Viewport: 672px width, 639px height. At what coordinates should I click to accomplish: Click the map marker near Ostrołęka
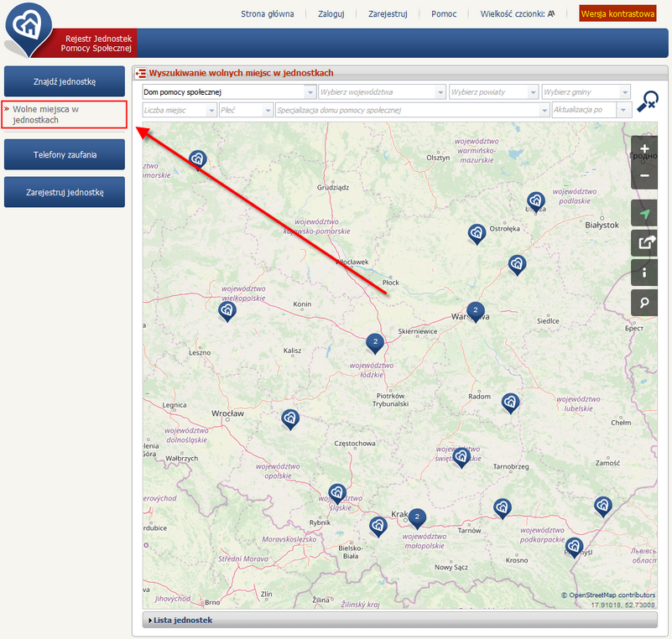click(x=477, y=233)
